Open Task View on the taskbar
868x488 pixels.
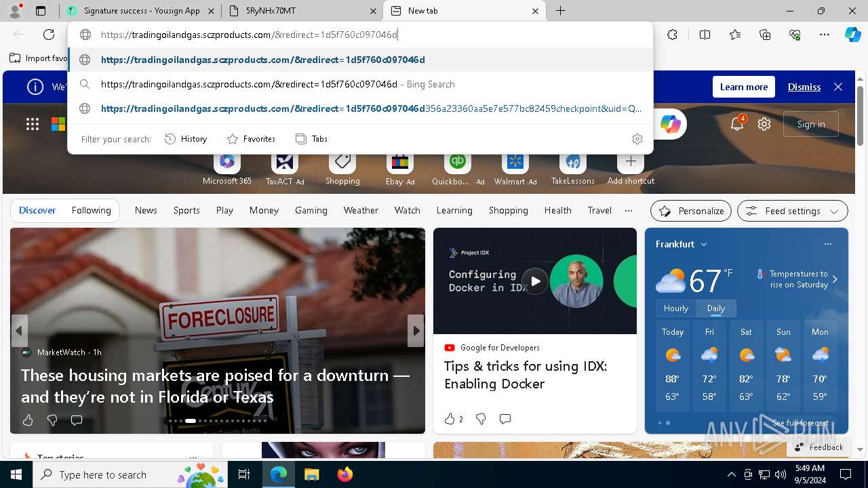coord(244,474)
